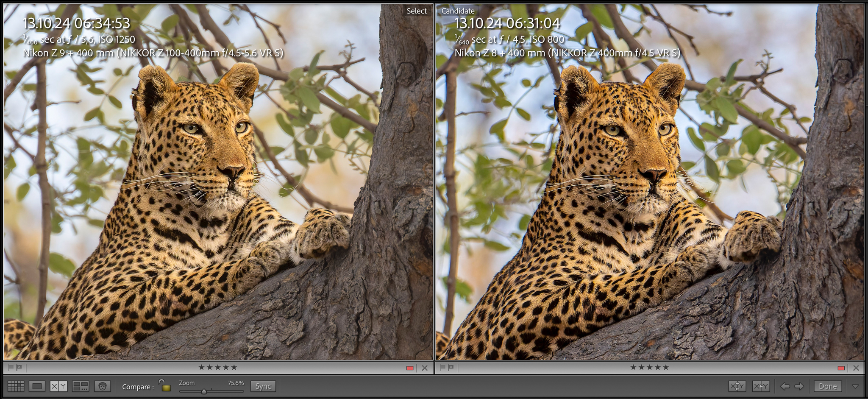Click 'Nikon Z 9 + 400 mm' info line
868x399 pixels.
coord(153,53)
